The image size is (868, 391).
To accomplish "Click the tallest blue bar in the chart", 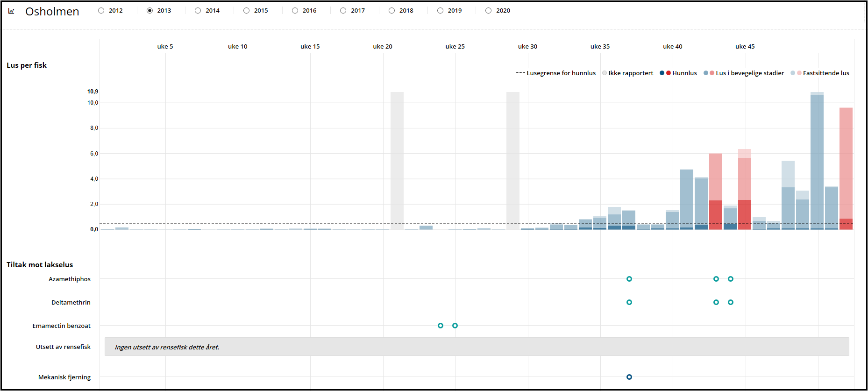I will [817, 161].
